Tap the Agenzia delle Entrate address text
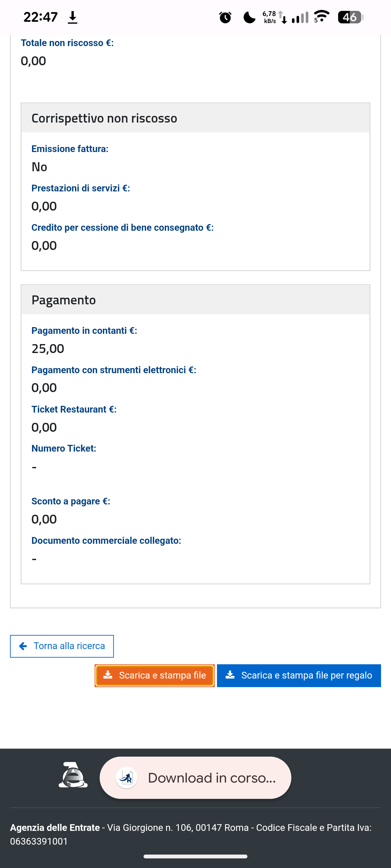Screen dimensions: 391x868 pyautogui.click(x=191, y=834)
